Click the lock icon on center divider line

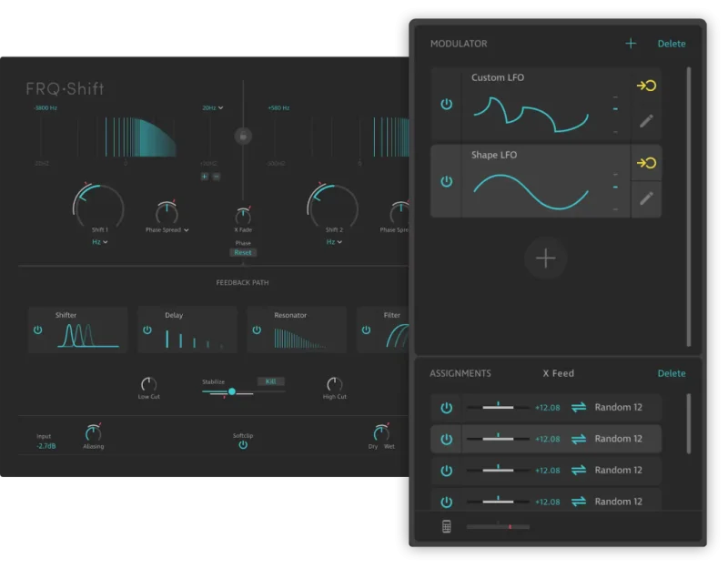tap(243, 137)
